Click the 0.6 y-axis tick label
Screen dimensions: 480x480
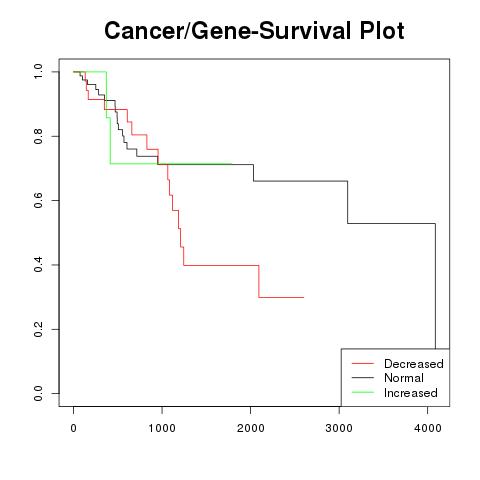coord(38,200)
